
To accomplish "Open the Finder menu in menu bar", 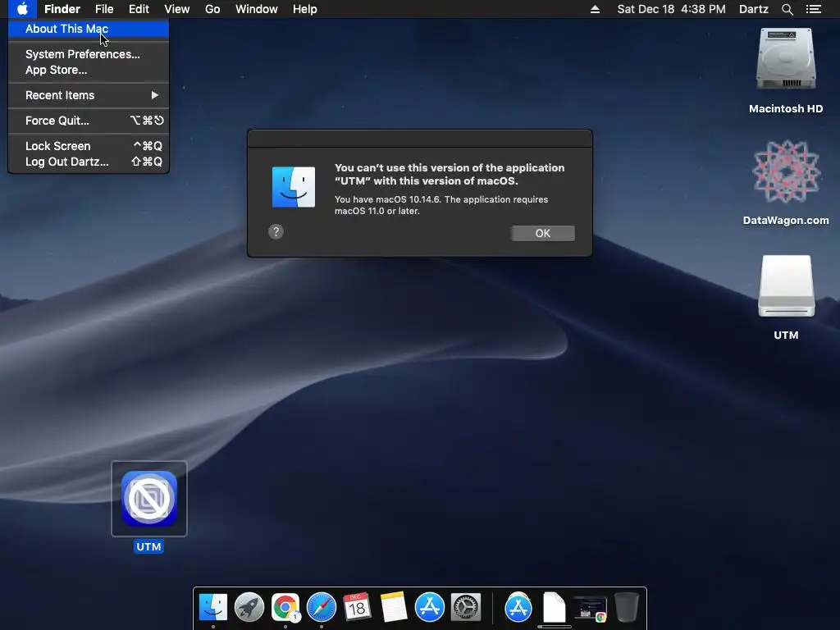I will click(62, 9).
